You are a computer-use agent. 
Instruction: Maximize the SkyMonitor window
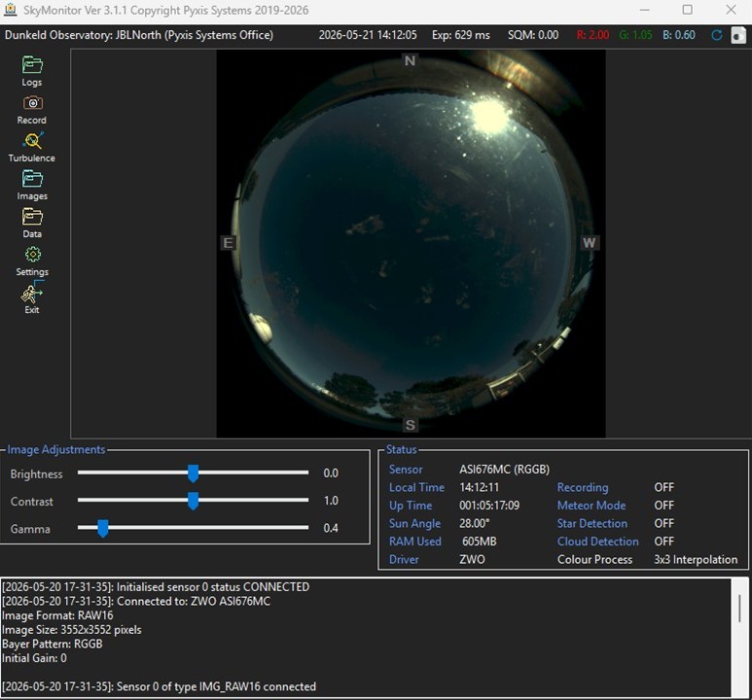point(687,10)
